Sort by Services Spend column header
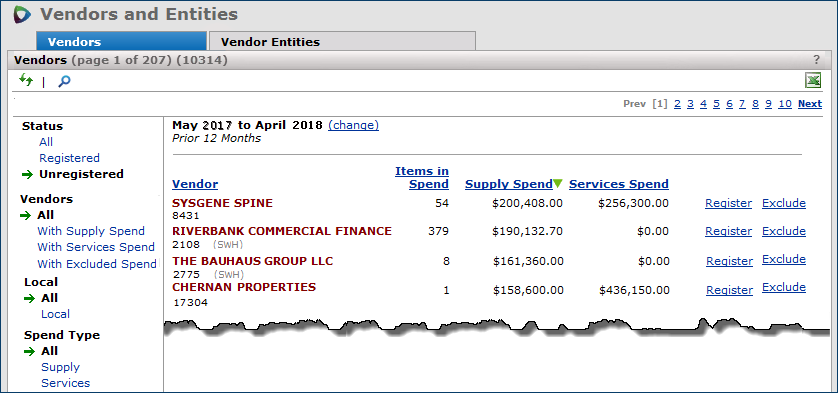Viewport: 838px width, 393px height. (619, 184)
